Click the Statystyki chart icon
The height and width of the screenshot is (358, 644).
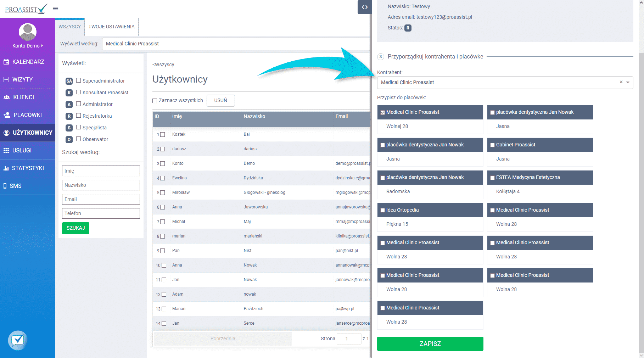pos(6,168)
